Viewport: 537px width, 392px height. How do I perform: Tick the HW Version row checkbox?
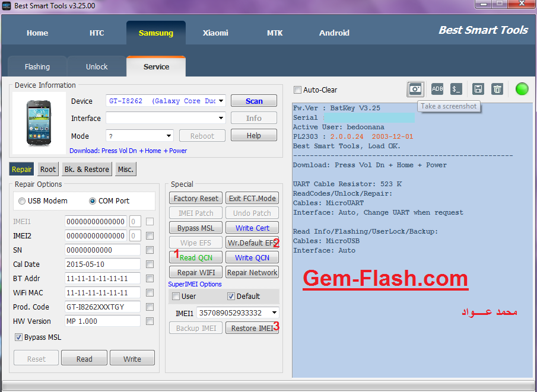click(150, 321)
